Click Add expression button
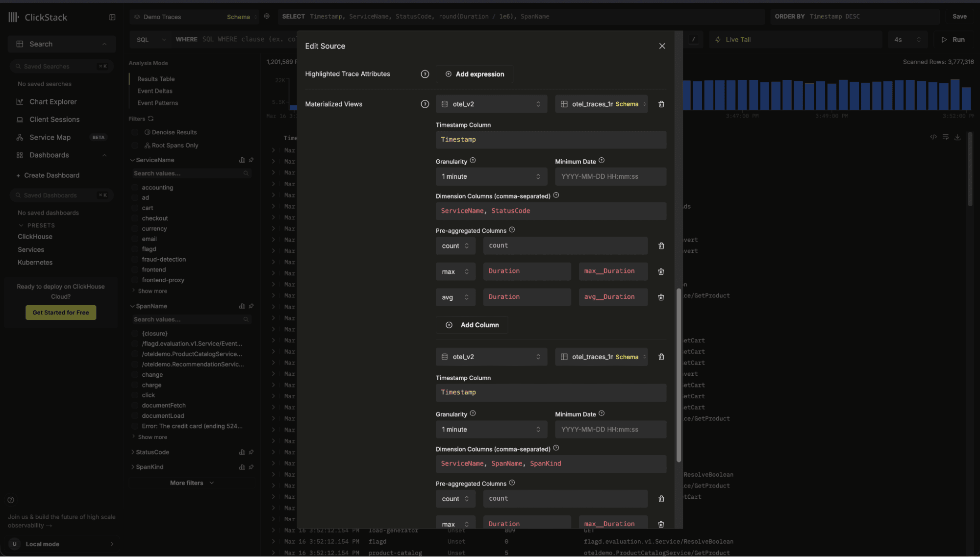 (474, 74)
